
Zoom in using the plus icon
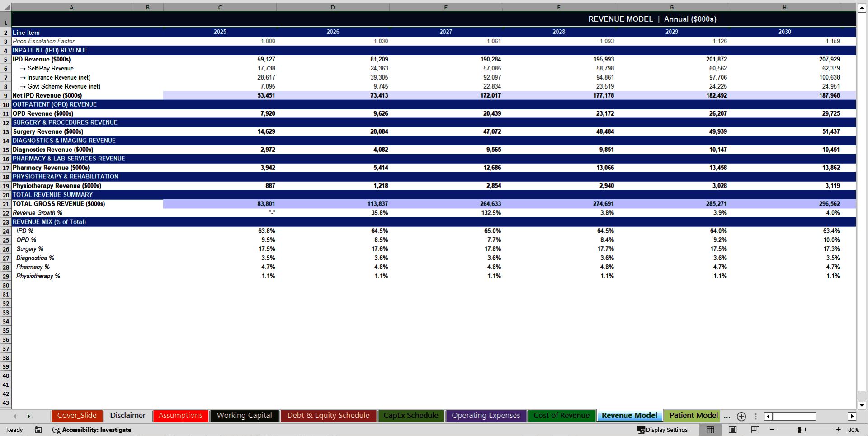click(x=840, y=430)
